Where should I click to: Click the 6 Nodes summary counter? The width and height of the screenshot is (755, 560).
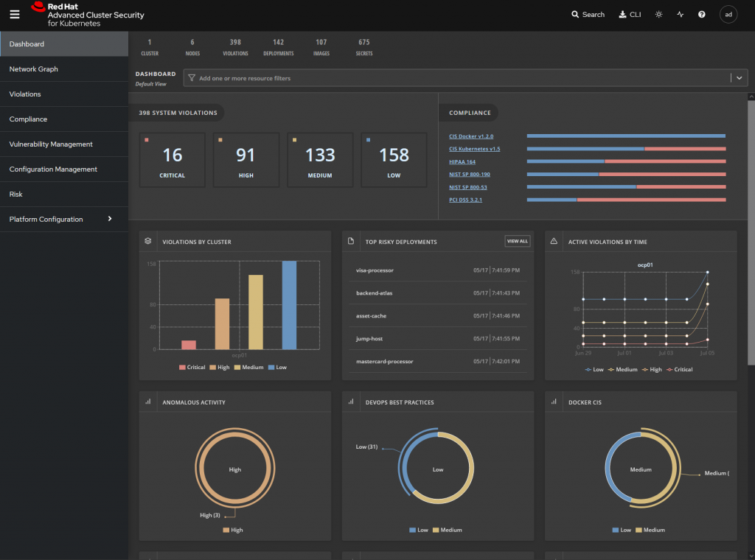[192, 47]
